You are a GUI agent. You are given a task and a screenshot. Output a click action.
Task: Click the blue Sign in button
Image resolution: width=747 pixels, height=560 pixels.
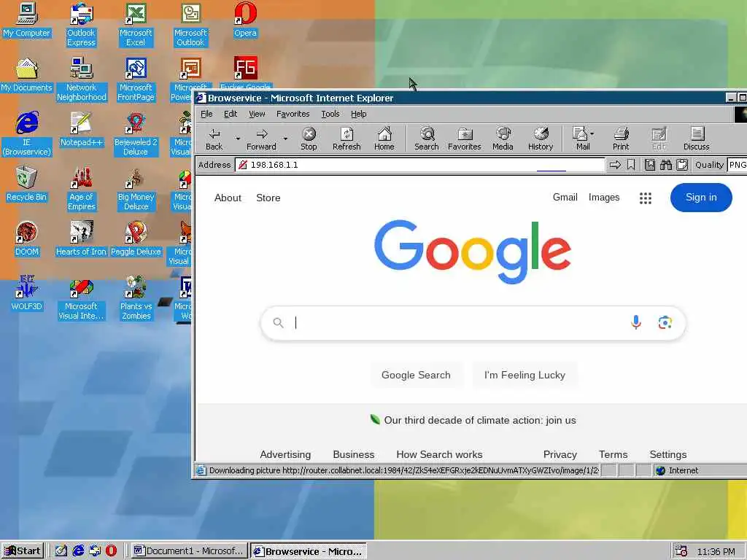tap(701, 197)
